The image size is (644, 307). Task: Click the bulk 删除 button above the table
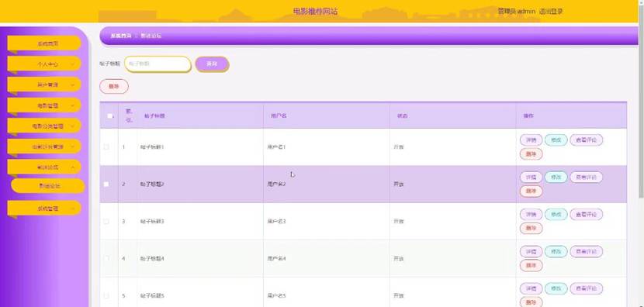pos(114,86)
